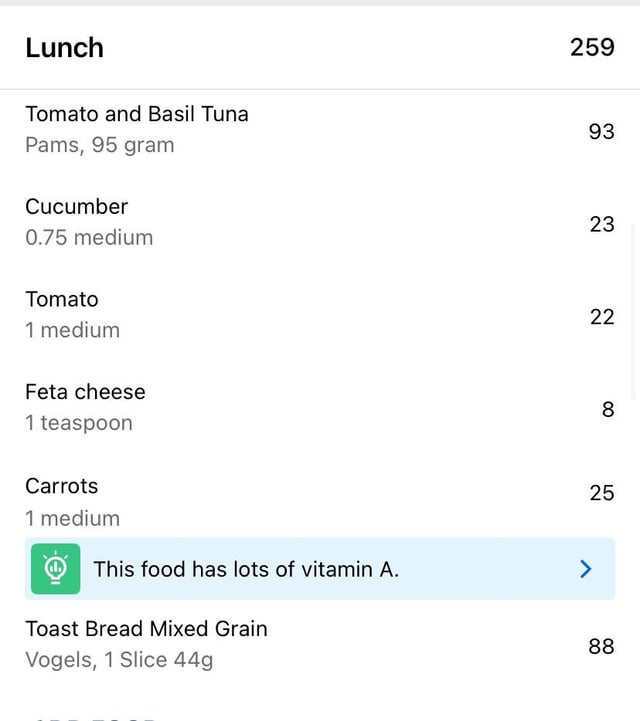Click the 93 calorie value for tuna
This screenshot has width=640, height=721.
[x=601, y=132]
